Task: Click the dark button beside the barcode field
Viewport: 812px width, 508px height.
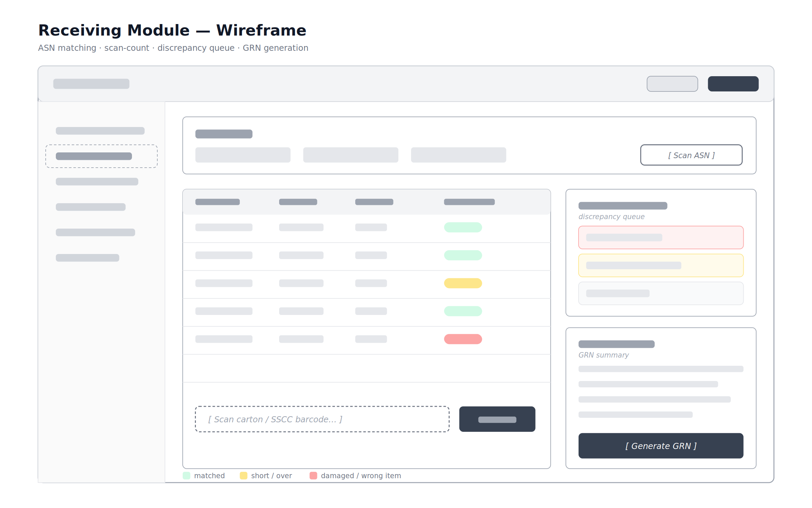Action: coord(497,419)
